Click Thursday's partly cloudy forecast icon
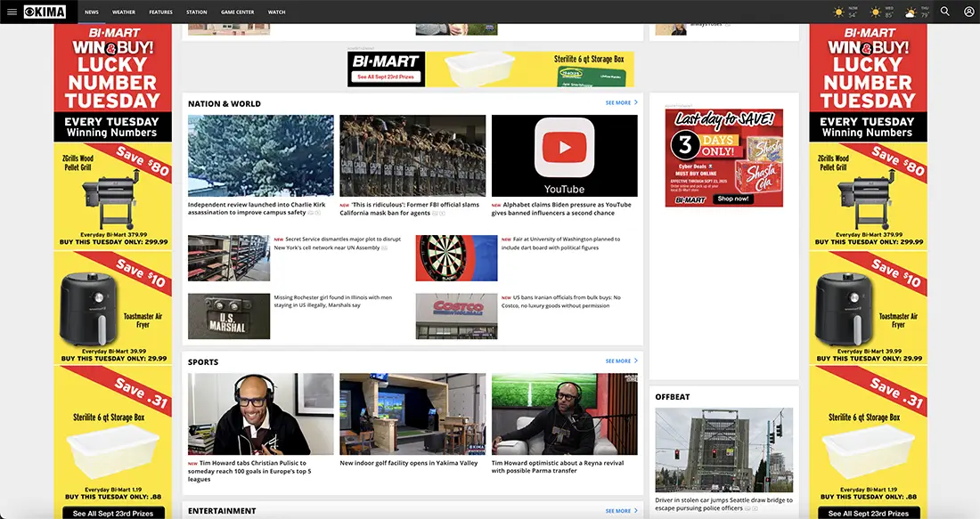 [911, 12]
